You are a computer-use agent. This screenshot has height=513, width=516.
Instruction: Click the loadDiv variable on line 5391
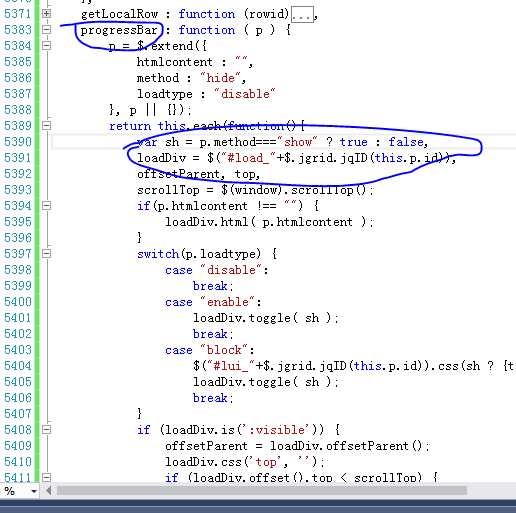coord(161,158)
